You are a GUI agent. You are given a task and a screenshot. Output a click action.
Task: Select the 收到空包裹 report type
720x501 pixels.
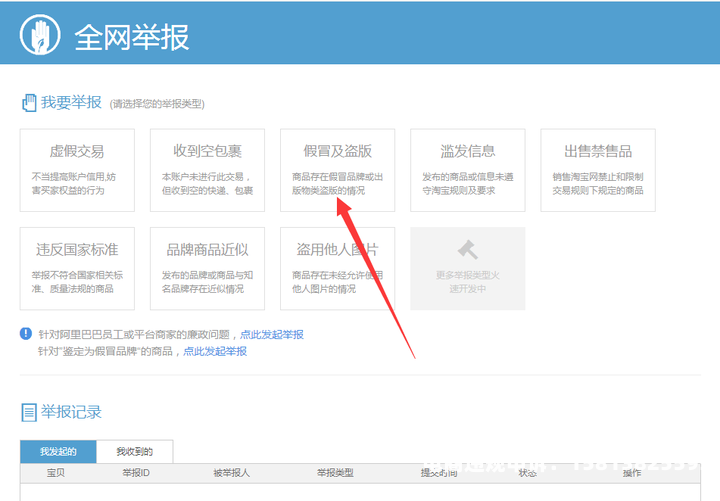pos(207,169)
